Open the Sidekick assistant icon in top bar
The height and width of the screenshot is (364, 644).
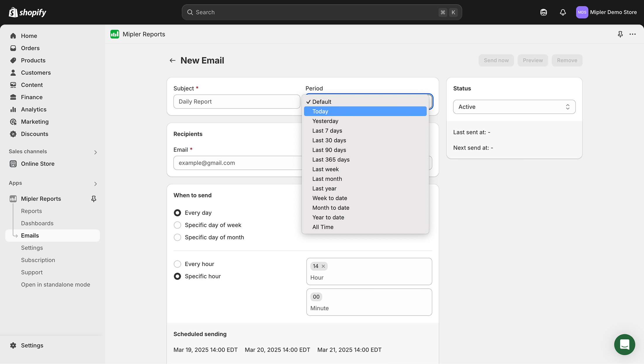(543, 12)
